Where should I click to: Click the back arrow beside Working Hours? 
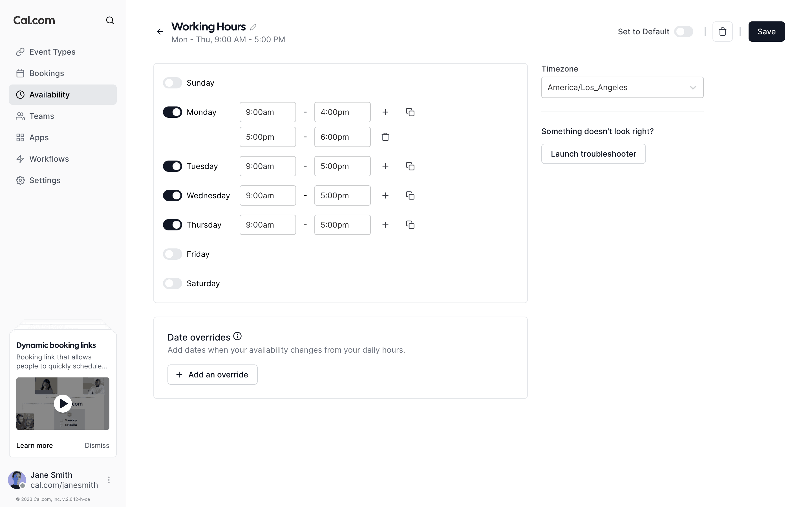160,32
